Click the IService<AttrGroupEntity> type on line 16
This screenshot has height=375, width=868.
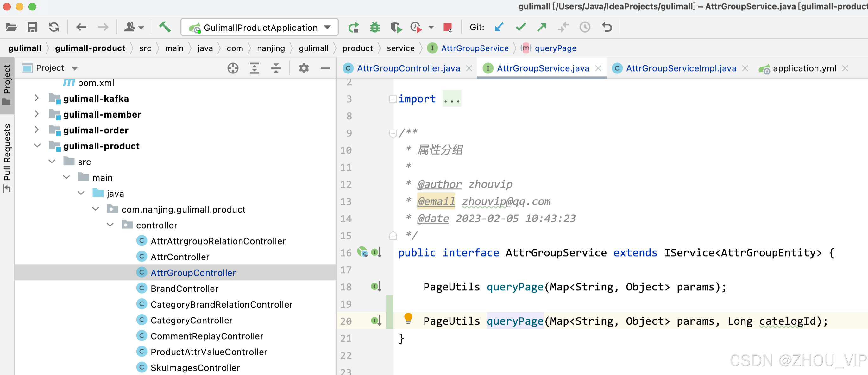(x=743, y=252)
